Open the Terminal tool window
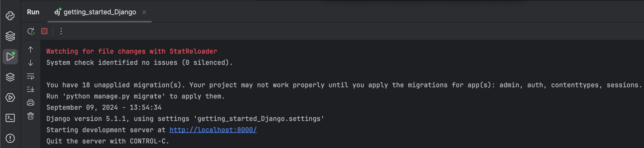 pyautogui.click(x=10, y=118)
